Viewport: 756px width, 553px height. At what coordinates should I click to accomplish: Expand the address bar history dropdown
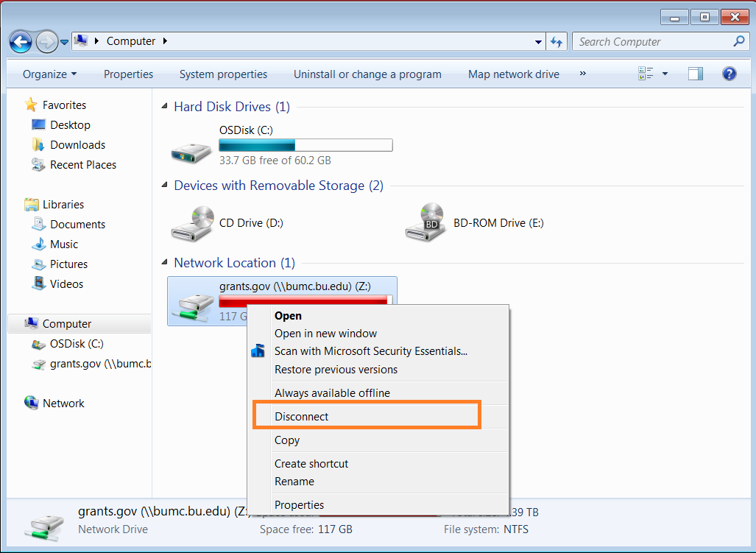pos(539,42)
